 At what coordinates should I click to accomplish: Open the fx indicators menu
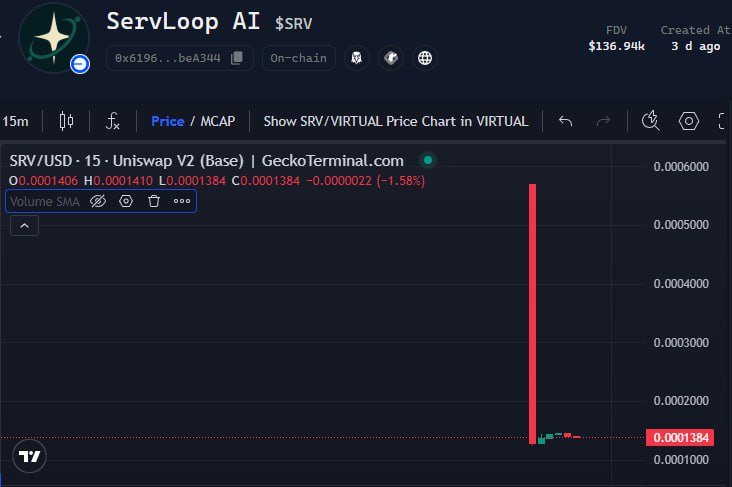tap(113, 121)
